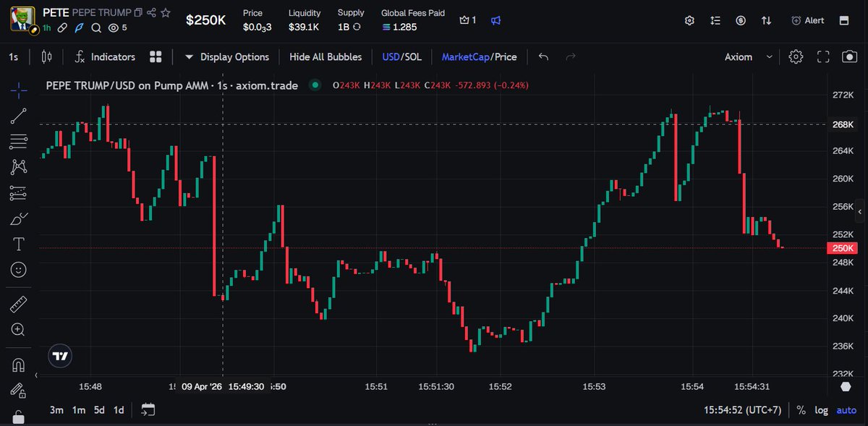Click Hide All Bubbles
Screen dimensions: 868x426
(x=325, y=56)
